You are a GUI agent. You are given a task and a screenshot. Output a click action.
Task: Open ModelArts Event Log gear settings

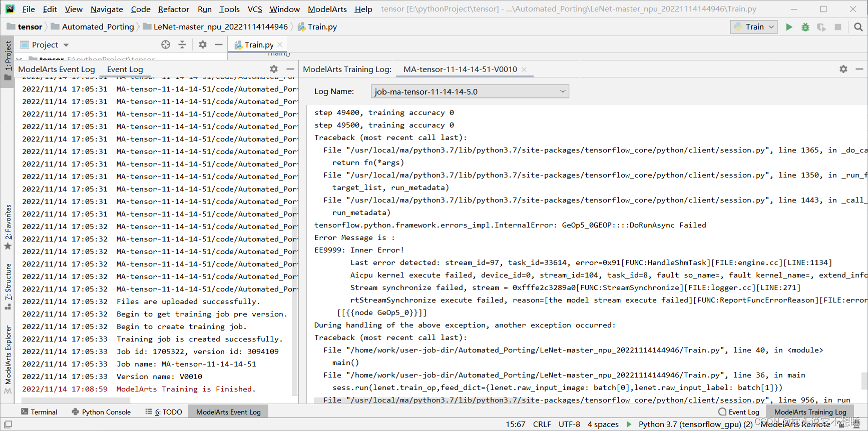pyautogui.click(x=274, y=69)
